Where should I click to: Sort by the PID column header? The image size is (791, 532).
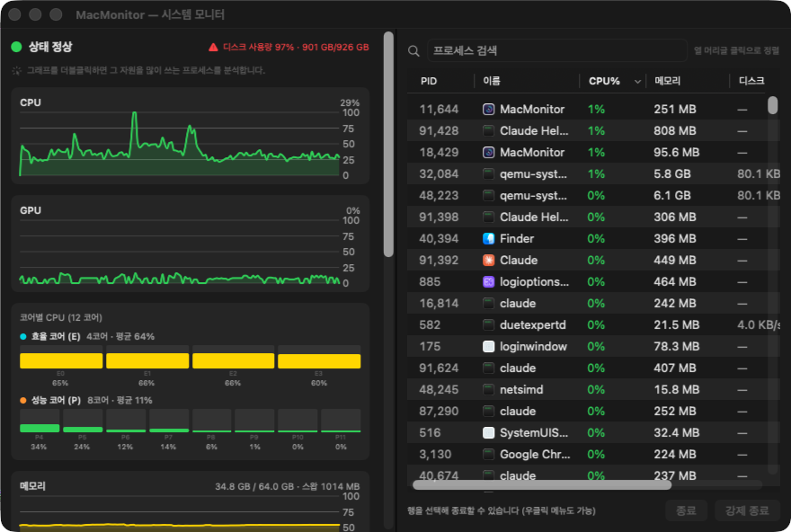point(429,81)
